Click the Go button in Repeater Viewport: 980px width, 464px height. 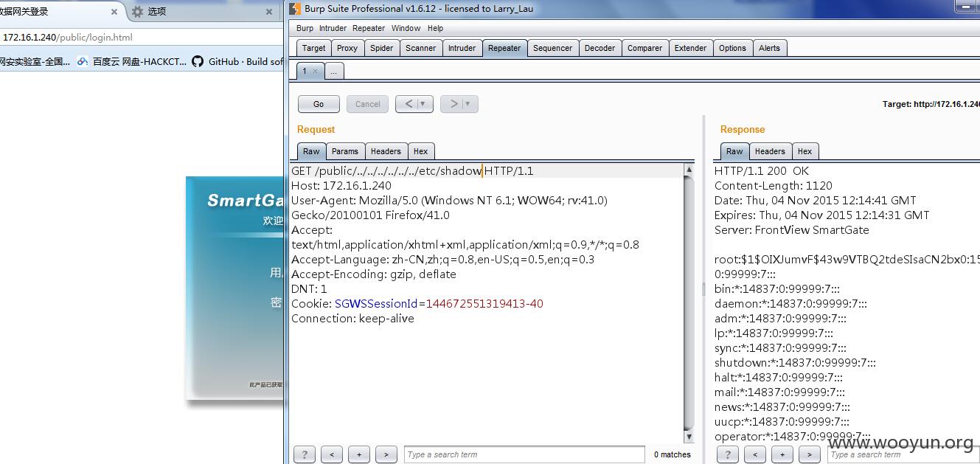click(319, 104)
